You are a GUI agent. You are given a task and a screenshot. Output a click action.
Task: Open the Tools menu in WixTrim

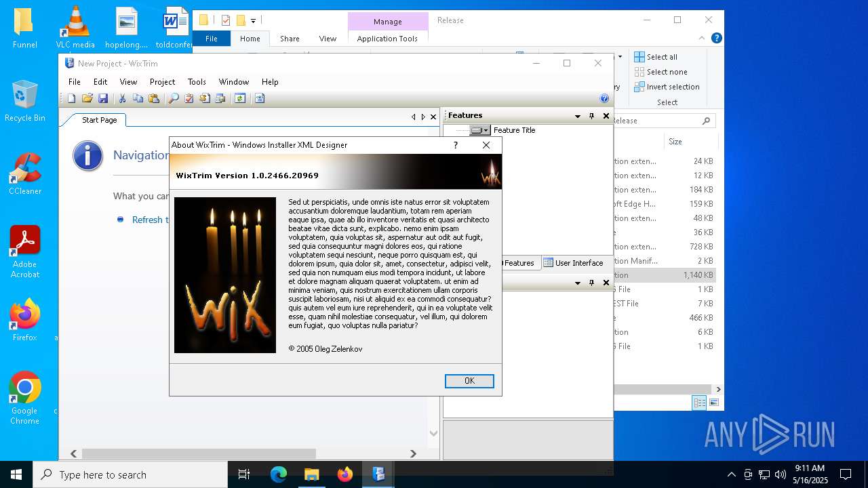(x=197, y=81)
